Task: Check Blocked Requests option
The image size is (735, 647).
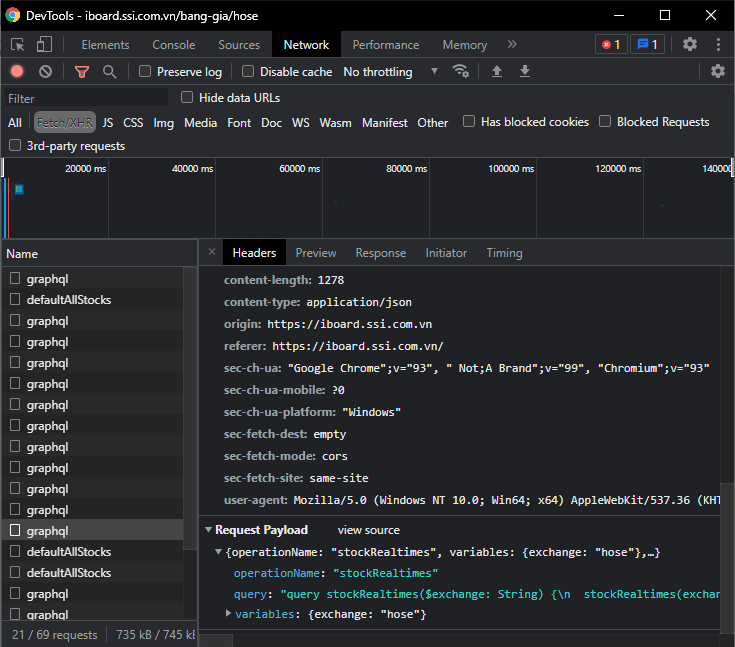Action: (605, 121)
